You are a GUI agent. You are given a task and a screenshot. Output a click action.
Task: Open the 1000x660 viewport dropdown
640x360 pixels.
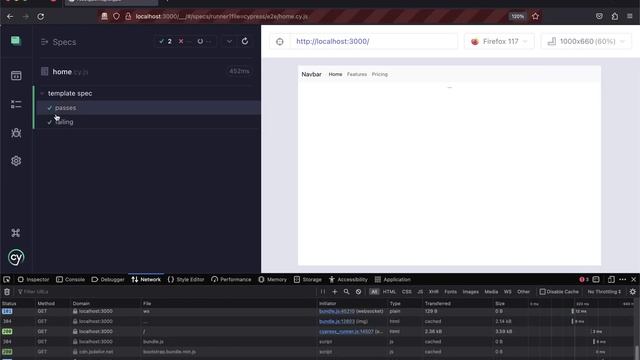(587, 42)
